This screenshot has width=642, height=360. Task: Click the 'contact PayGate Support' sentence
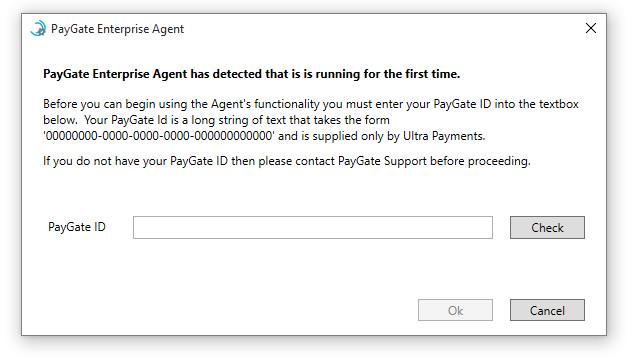point(287,161)
